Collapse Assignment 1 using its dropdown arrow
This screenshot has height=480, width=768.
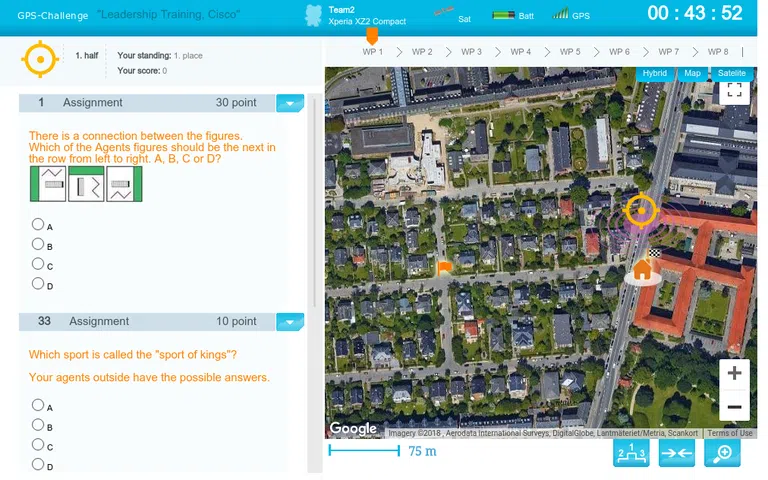289,103
